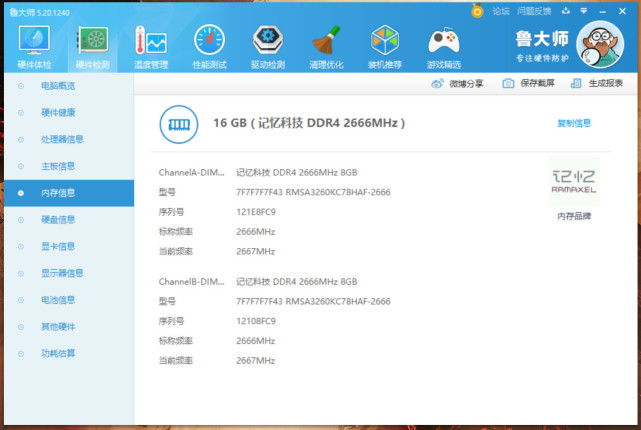Open 温度管理 temperature management

(x=151, y=47)
